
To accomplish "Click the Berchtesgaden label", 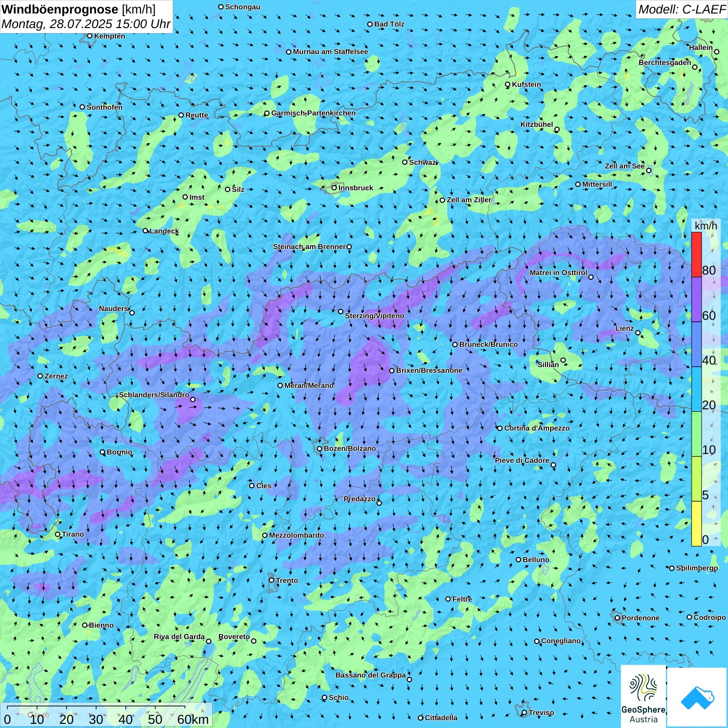I will pyautogui.click(x=665, y=62).
